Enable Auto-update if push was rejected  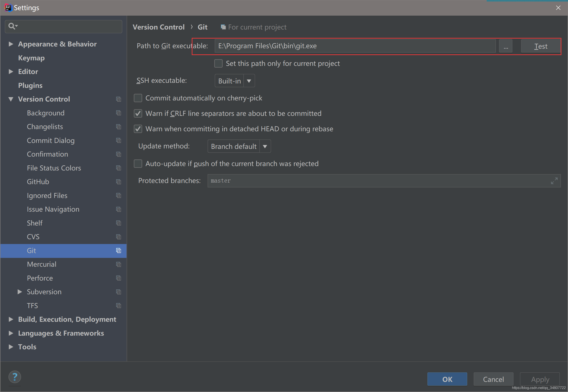click(x=138, y=164)
